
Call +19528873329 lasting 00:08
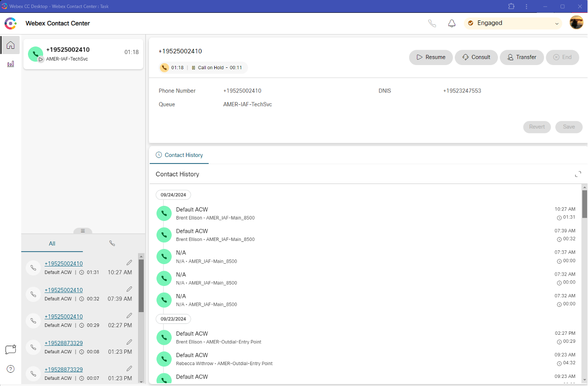[x=64, y=343]
